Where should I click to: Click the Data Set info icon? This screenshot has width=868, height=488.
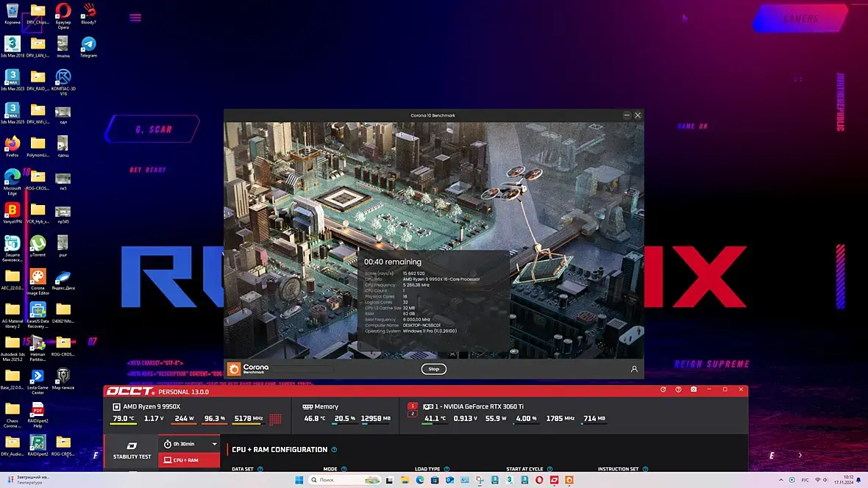coord(260,469)
